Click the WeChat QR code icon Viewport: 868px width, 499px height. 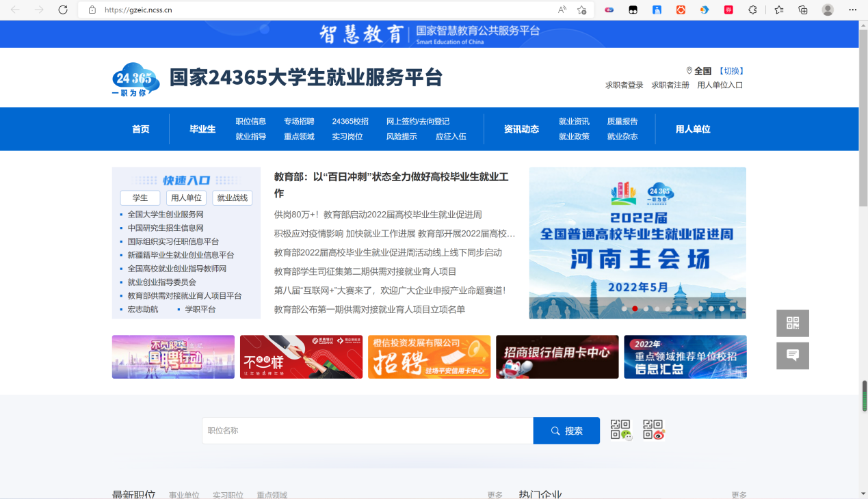pyautogui.click(x=620, y=430)
